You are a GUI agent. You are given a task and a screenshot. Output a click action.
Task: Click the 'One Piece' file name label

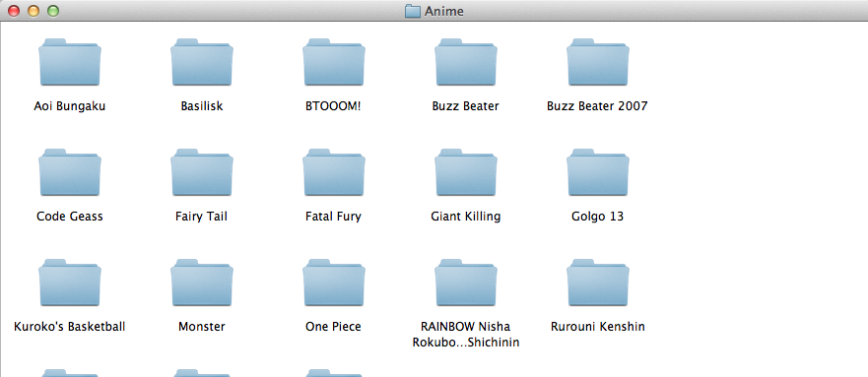tap(333, 327)
